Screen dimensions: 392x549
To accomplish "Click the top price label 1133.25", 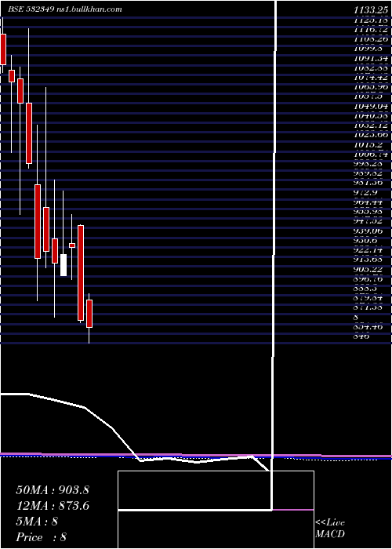I will coord(372,10).
